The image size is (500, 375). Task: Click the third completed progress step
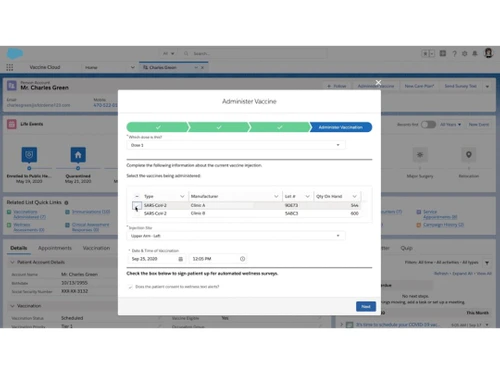click(x=280, y=127)
